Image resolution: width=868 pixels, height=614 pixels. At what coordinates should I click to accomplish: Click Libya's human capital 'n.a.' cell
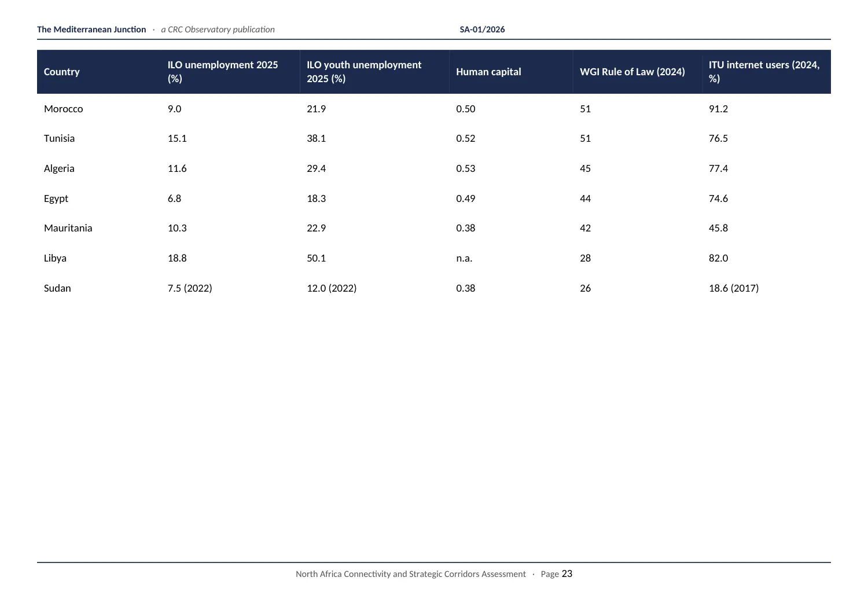[x=464, y=258]
